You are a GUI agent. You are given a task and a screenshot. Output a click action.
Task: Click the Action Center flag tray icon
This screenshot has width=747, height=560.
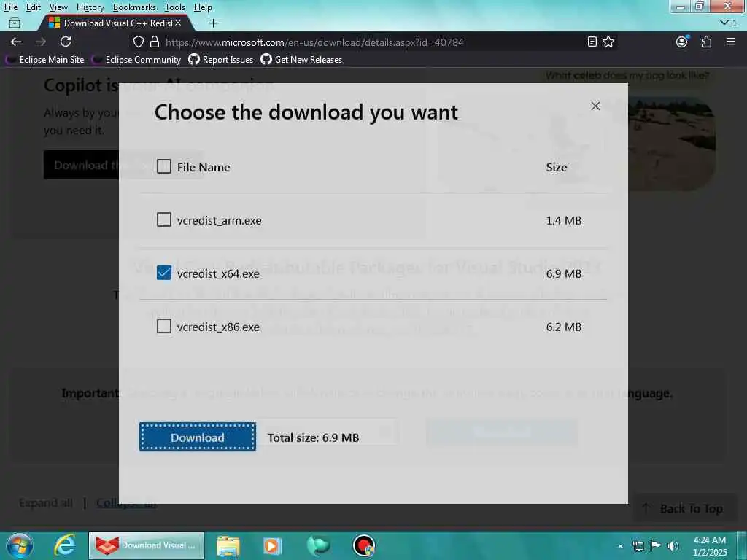pos(656,545)
